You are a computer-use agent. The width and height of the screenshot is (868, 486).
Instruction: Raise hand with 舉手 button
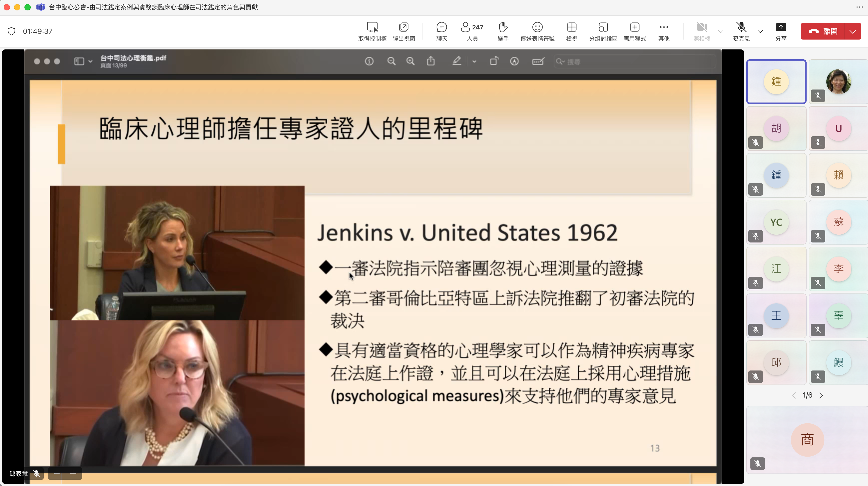click(x=503, y=31)
